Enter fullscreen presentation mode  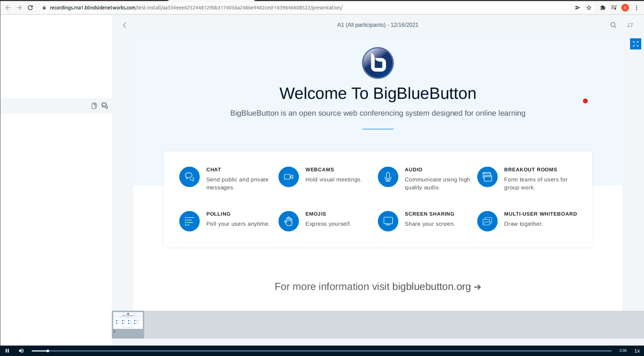[636, 44]
